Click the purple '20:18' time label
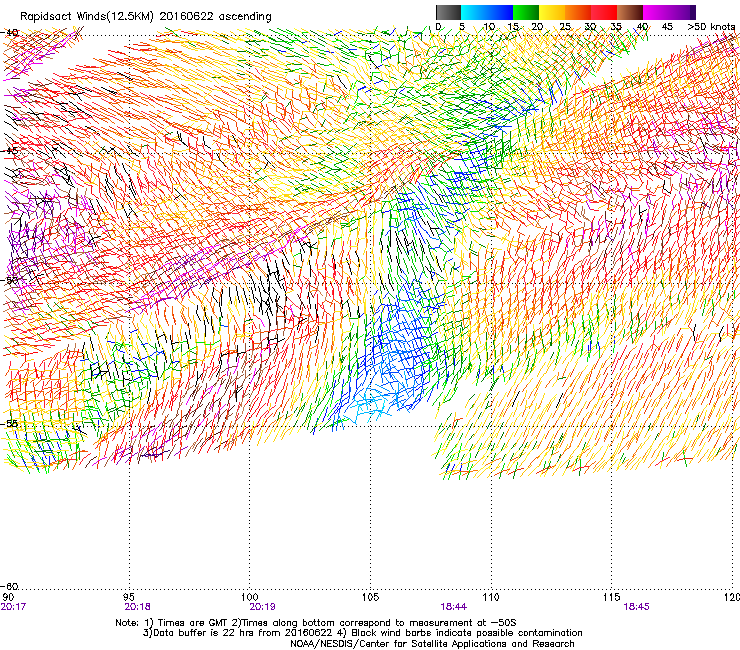The image size is (740, 650). 137,607
